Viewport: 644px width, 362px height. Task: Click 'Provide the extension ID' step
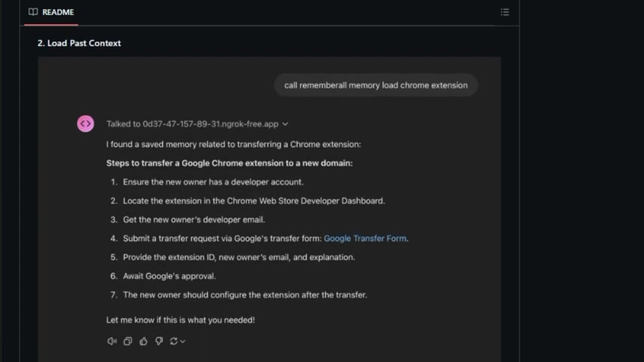click(238, 257)
